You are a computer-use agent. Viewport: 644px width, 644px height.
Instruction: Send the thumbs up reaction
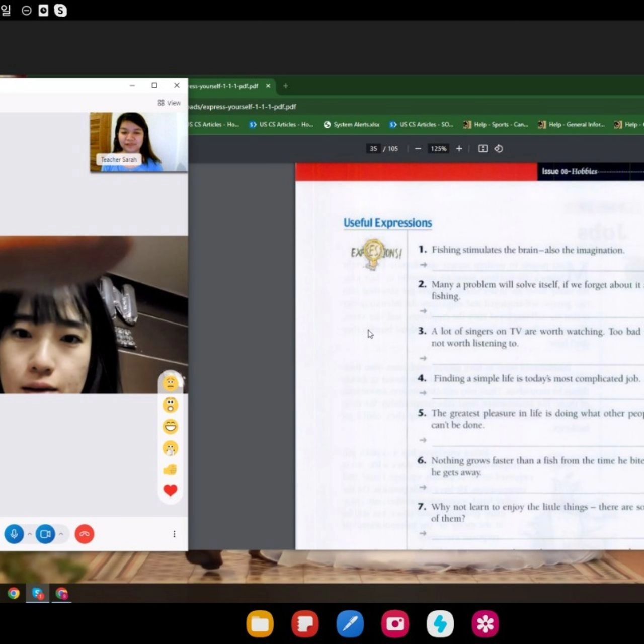pyautogui.click(x=171, y=469)
